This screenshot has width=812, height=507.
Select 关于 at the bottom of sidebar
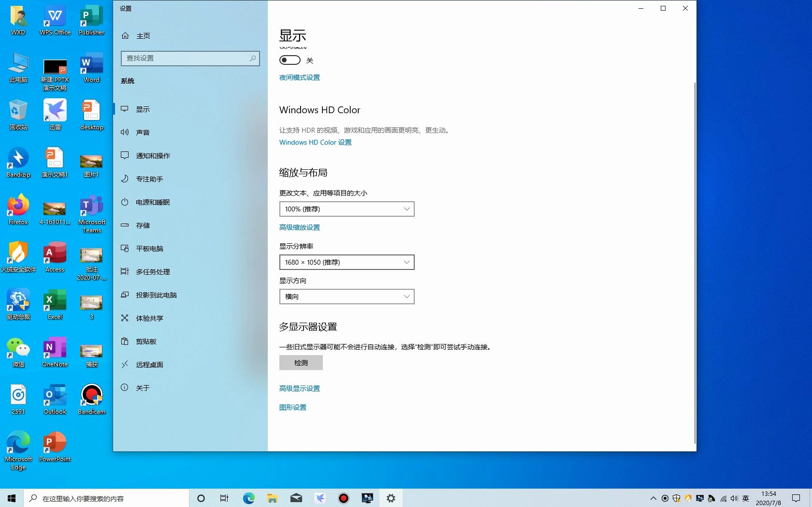click(x=143, y=388)
